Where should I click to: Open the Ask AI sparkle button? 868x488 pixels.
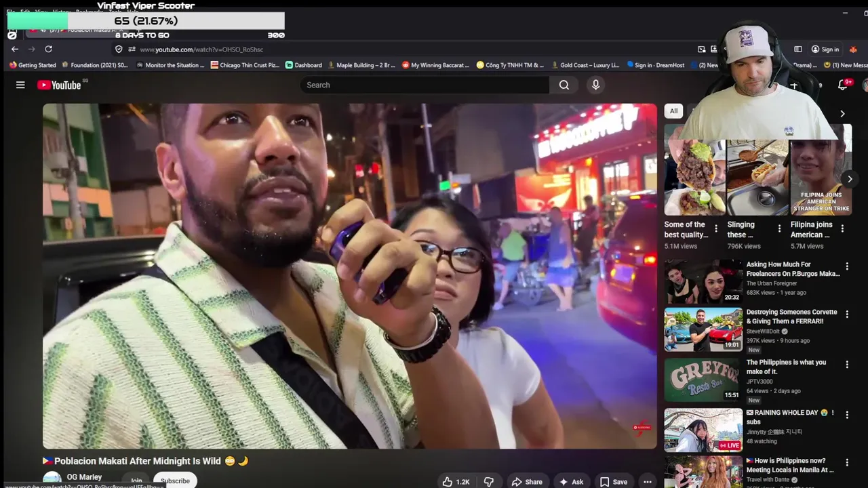point(571,482)
